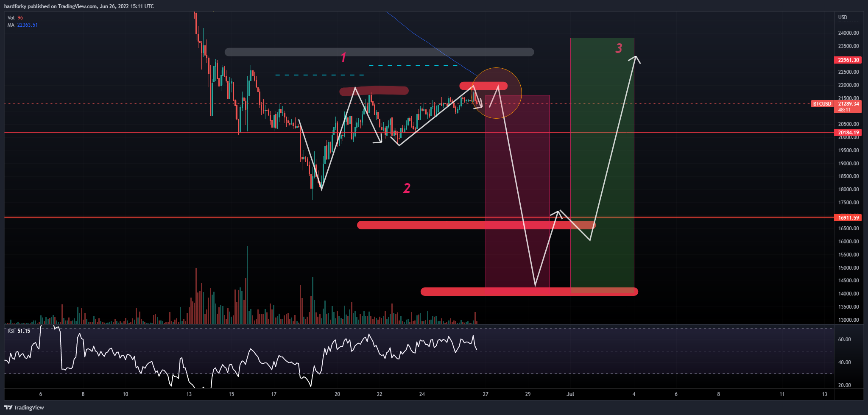Click the BTCUSD symbol price tag

coord(822,104)
